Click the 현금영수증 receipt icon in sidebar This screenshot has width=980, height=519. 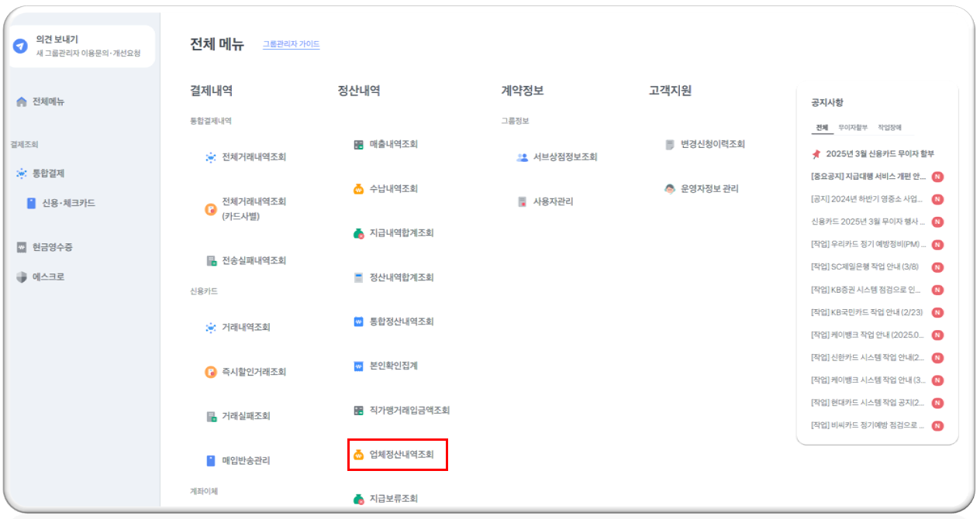pyautogui.click(x=22, y=248)
